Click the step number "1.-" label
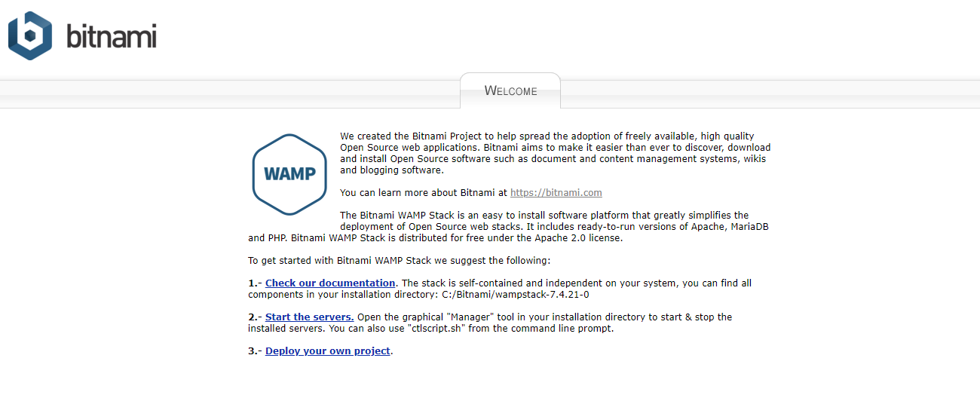The width and height of the screenshot is (980, 398). click(x=255, y=283)
